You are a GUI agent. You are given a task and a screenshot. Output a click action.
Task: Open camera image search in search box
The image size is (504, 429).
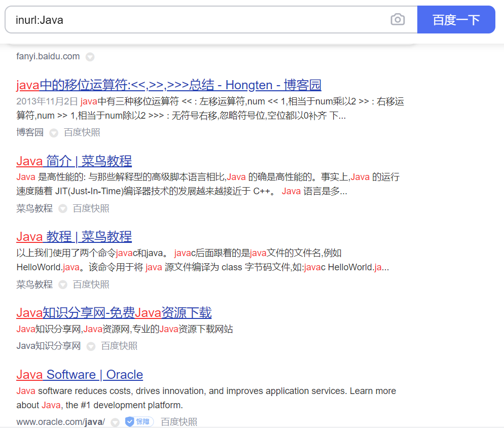[x=398, y=20]
